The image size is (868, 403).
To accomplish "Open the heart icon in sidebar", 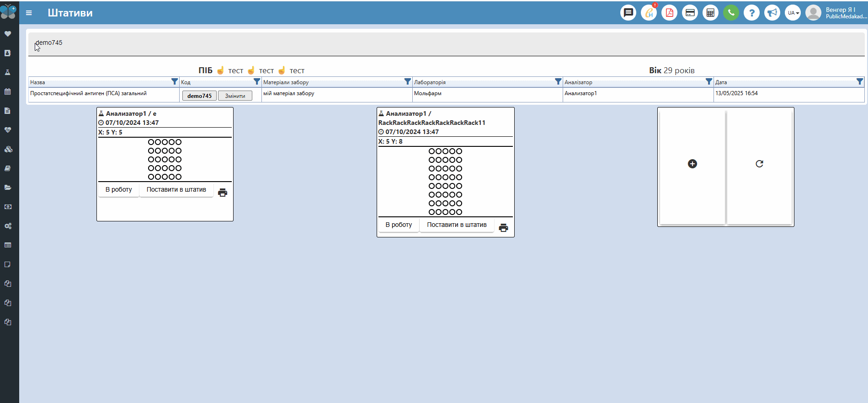I will [8, 34].
